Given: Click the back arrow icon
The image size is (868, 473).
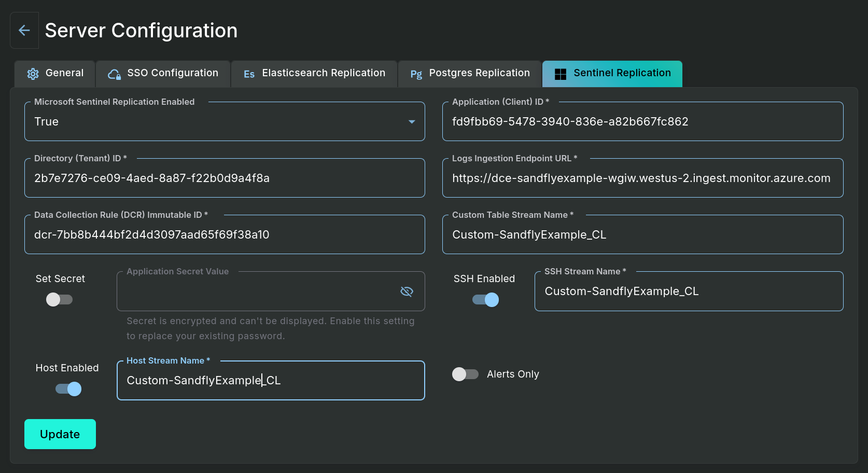Looking at the screenshot, I should click(x=24, y=31).
